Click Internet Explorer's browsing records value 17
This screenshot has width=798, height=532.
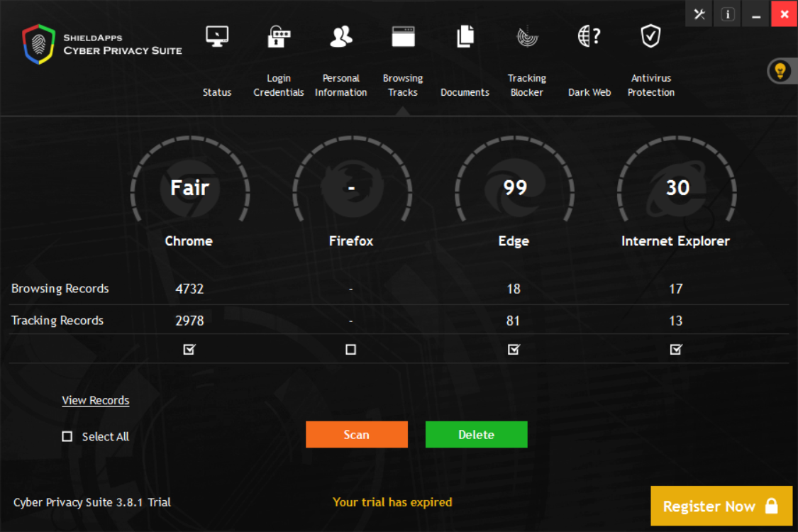pyautogui.click(x=676, y=289)
